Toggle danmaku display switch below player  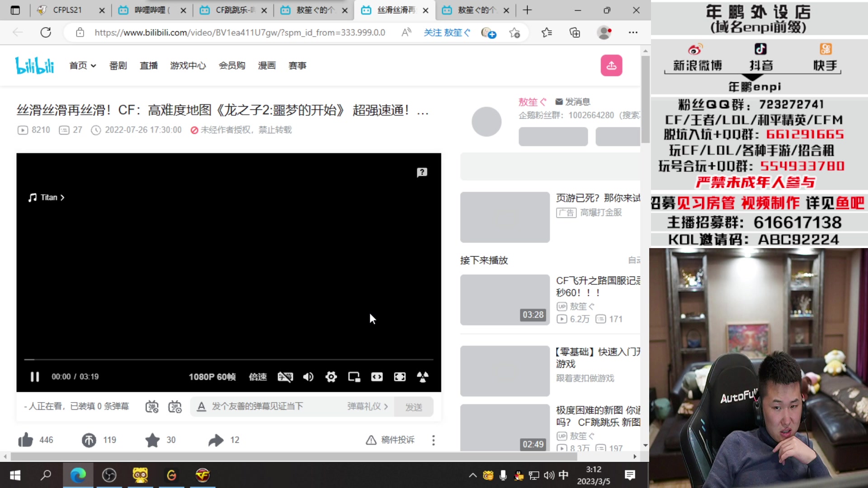(152, 407)
